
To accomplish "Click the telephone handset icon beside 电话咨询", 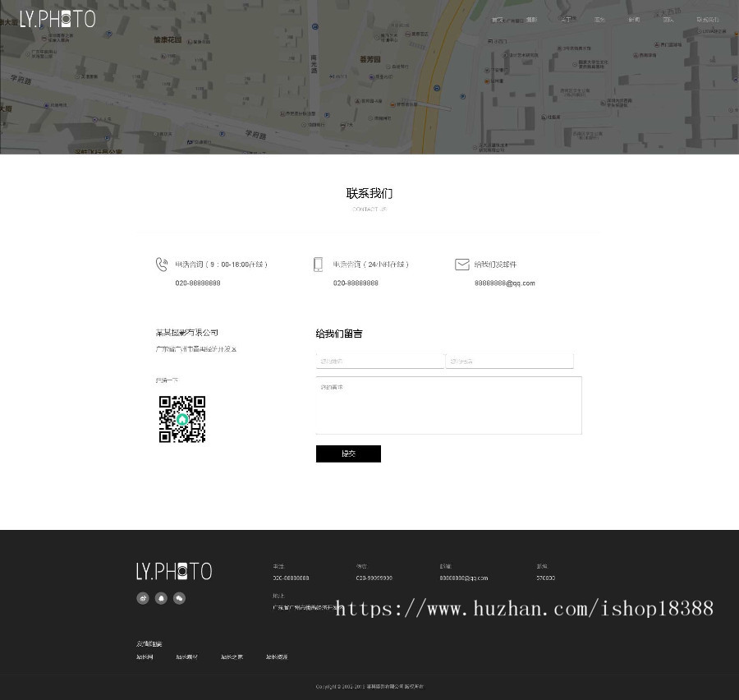I will (x=162, y=264).
